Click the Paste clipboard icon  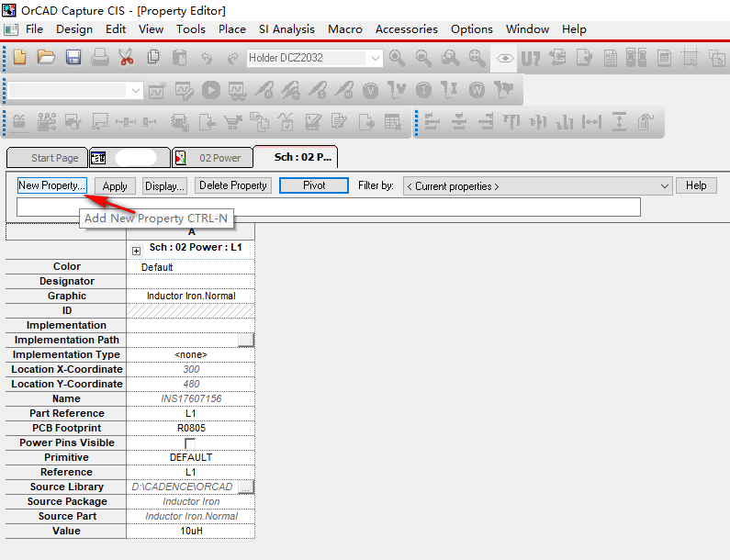coord(180,58)
